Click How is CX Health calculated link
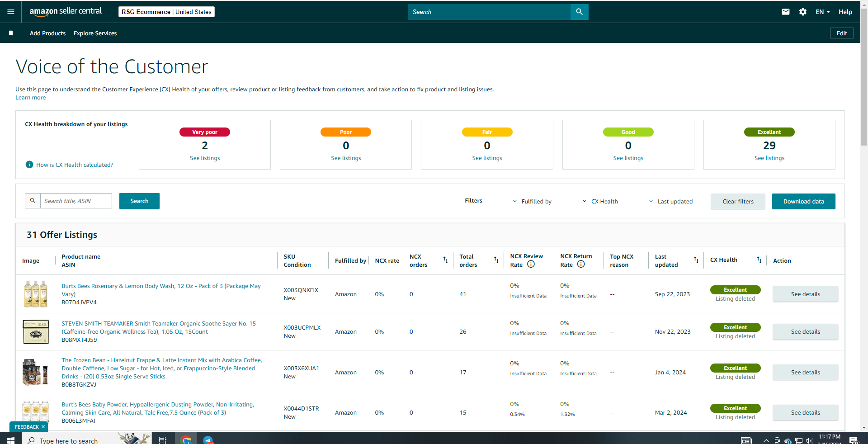The width and height of the screenshot is (868, 444). [x=75, y=165]
